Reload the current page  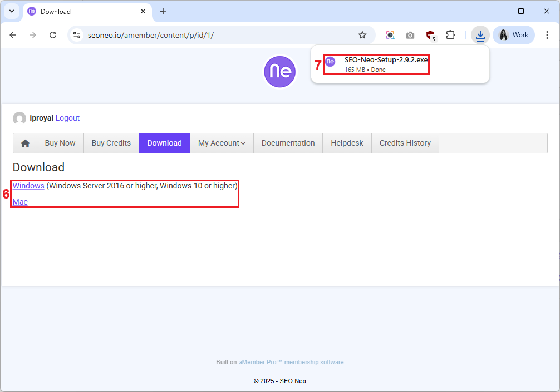53,35
